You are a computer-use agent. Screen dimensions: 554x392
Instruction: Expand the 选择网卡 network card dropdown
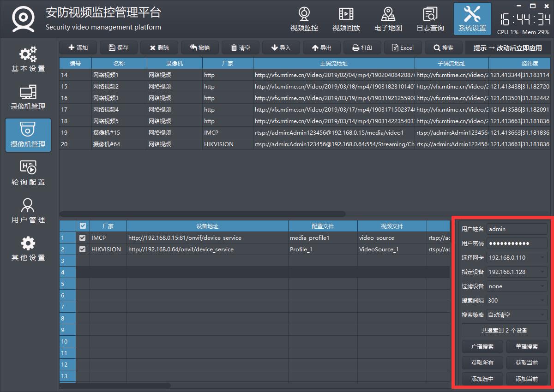point(517,258)
